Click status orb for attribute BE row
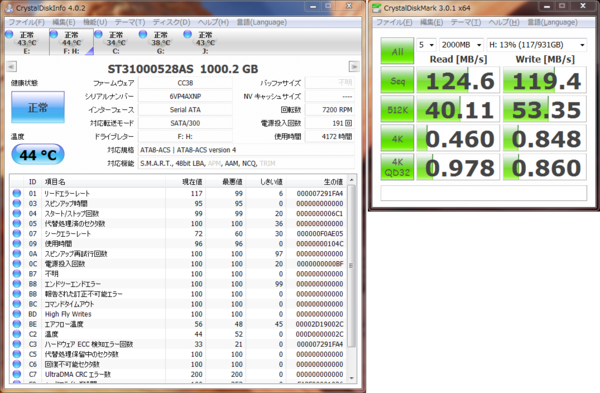This screenshot has height=393, width=600. click(17, 324)
